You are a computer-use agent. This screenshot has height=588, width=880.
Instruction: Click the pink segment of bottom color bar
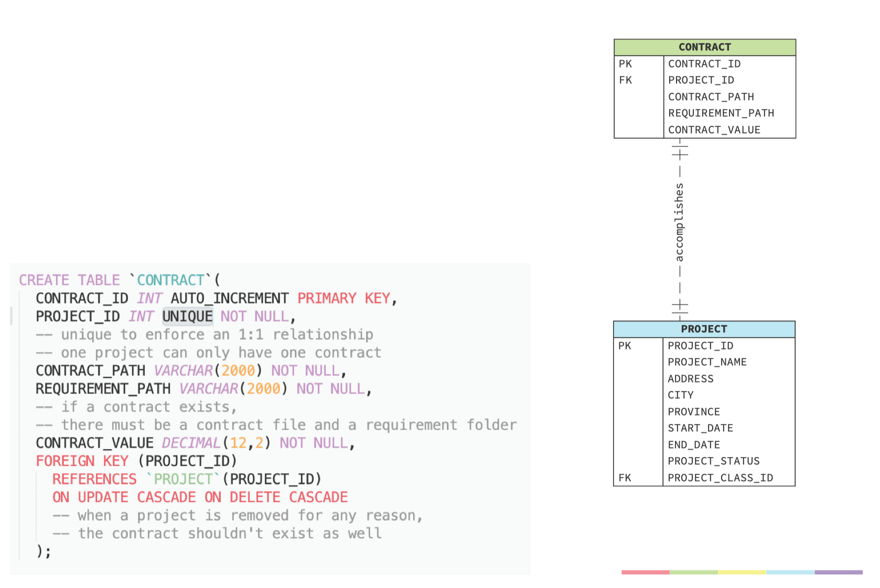645,572
